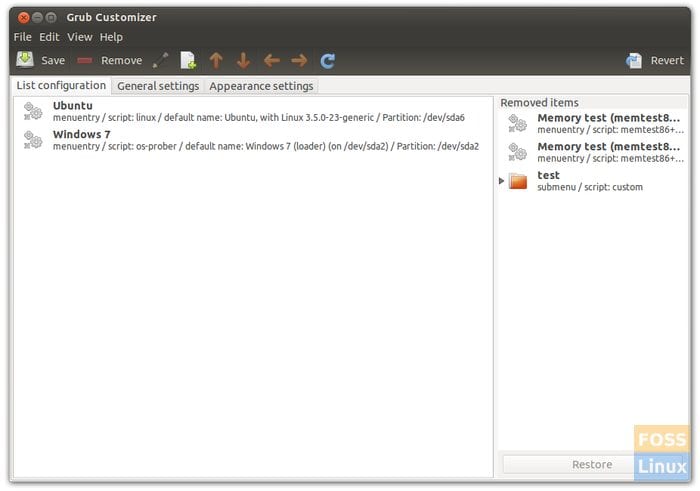Open the Help menu
The width and height of the screenshot is (700, 491).
coord(111,37)
